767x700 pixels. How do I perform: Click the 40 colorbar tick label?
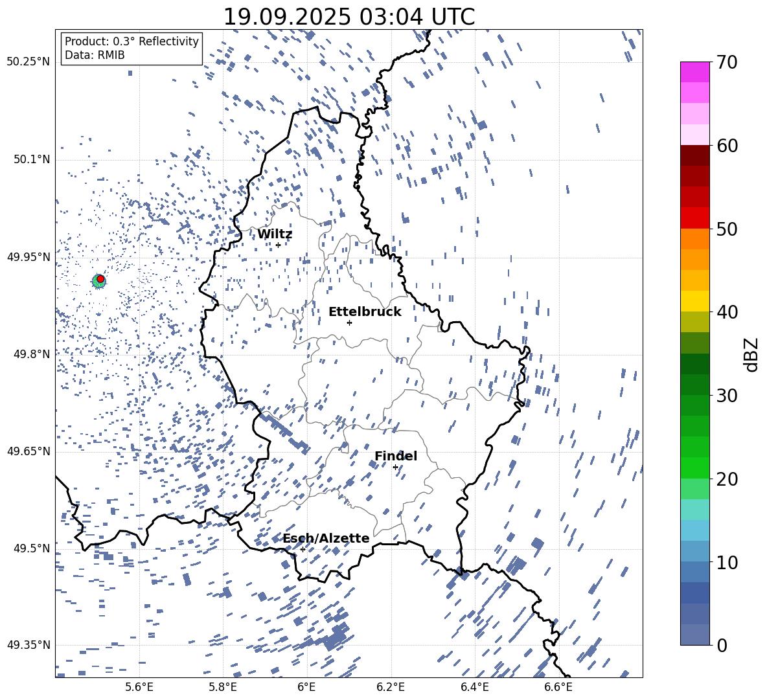[x=727, y=312]
